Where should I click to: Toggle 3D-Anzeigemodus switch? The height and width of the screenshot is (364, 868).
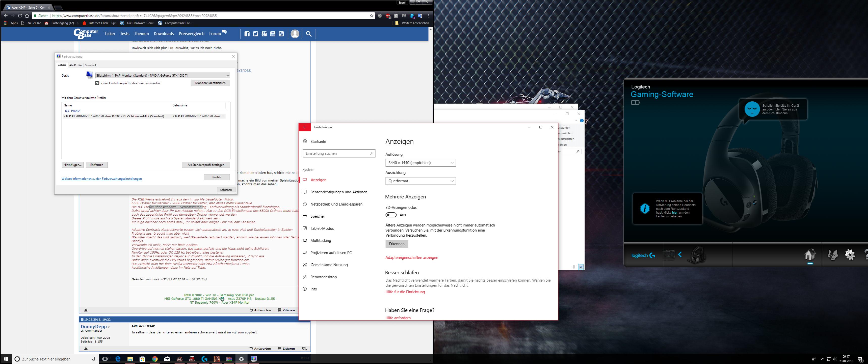[391, 215]
